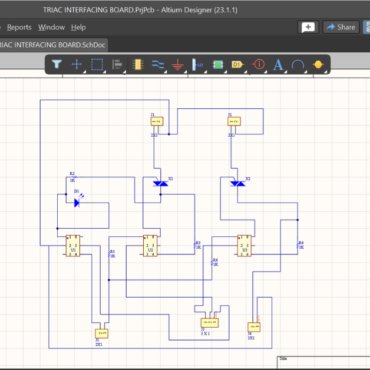The height and width of the screenshot is (370, 370).
Task: Choose the Place Arc drawing tool
Action: coord(298,64)
